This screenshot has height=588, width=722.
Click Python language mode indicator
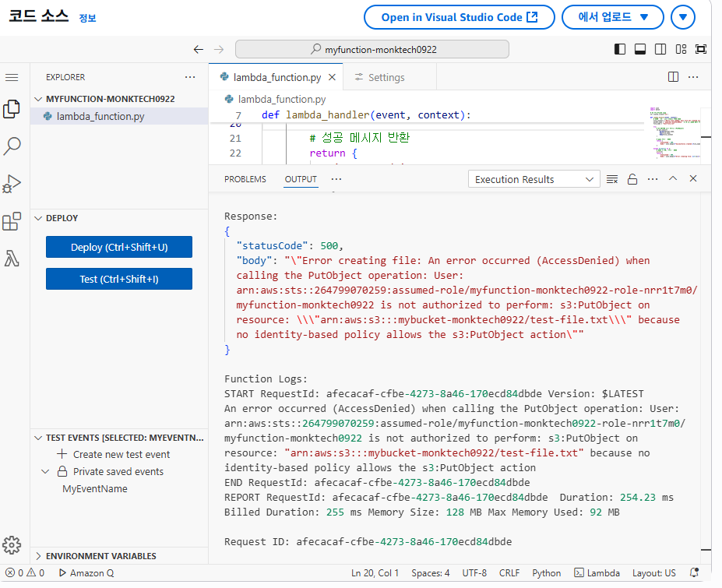[x=547, y=572]
